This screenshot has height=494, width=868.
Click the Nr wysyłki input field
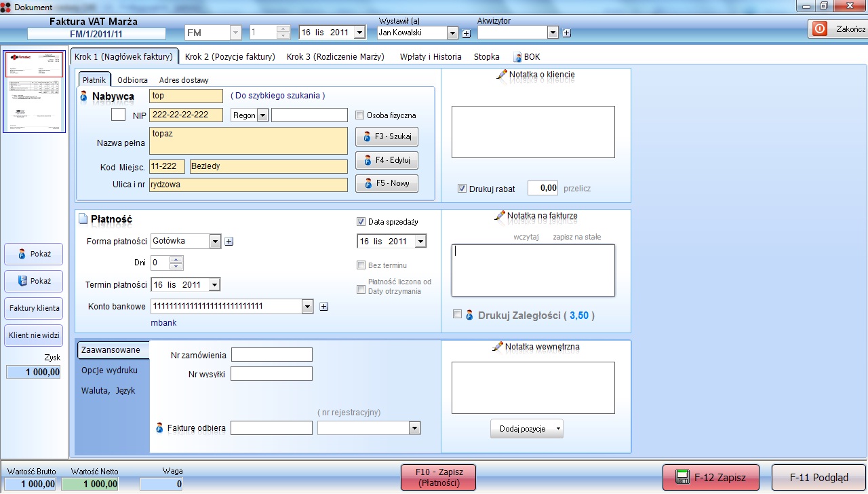tap(272, 374)
